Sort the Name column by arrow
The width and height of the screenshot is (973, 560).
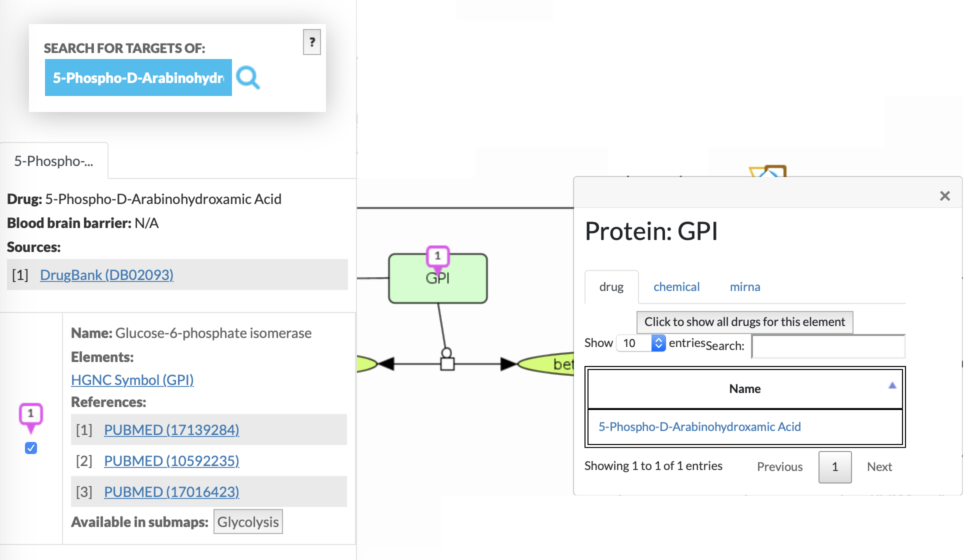[x=892, y=385]
